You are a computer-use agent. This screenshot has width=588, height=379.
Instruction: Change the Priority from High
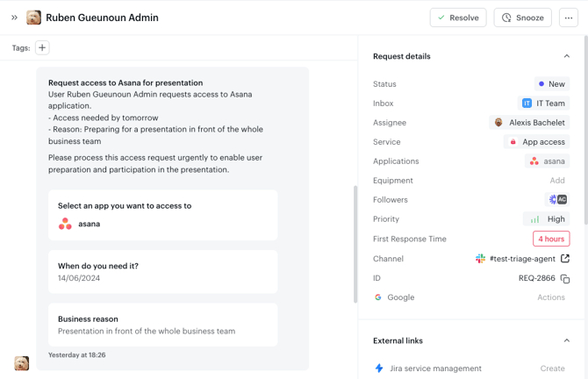coord(546,219)
